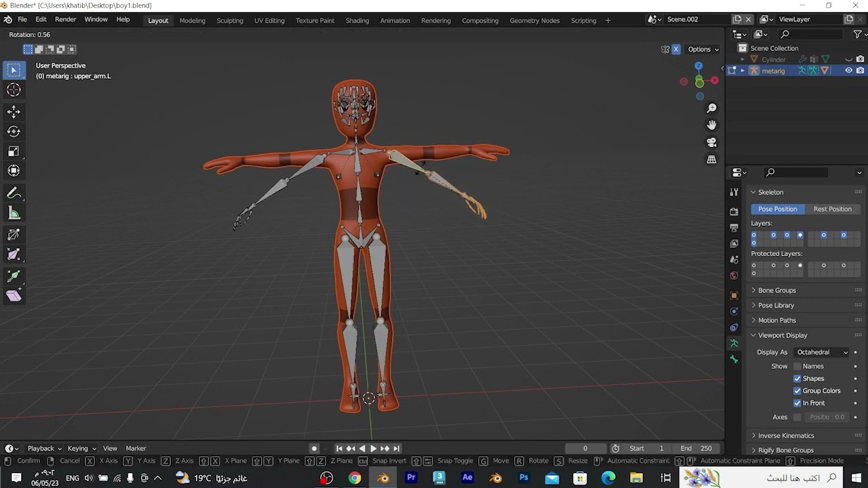The height and width of the screenshot is (488, 868).
Task: Open Photoshop from the taskbar
Action: tap(524, 478)
